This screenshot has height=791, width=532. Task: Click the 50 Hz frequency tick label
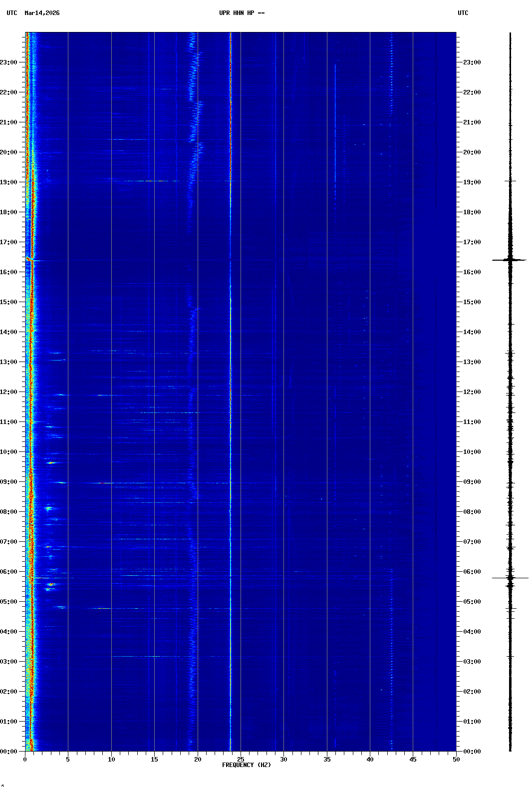[456, 760]
